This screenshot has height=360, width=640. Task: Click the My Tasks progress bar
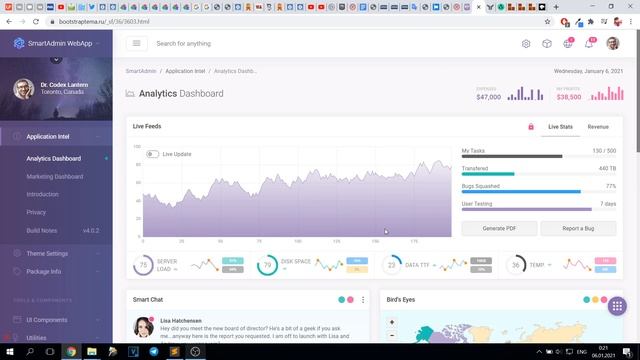click(x=539, y=156)
